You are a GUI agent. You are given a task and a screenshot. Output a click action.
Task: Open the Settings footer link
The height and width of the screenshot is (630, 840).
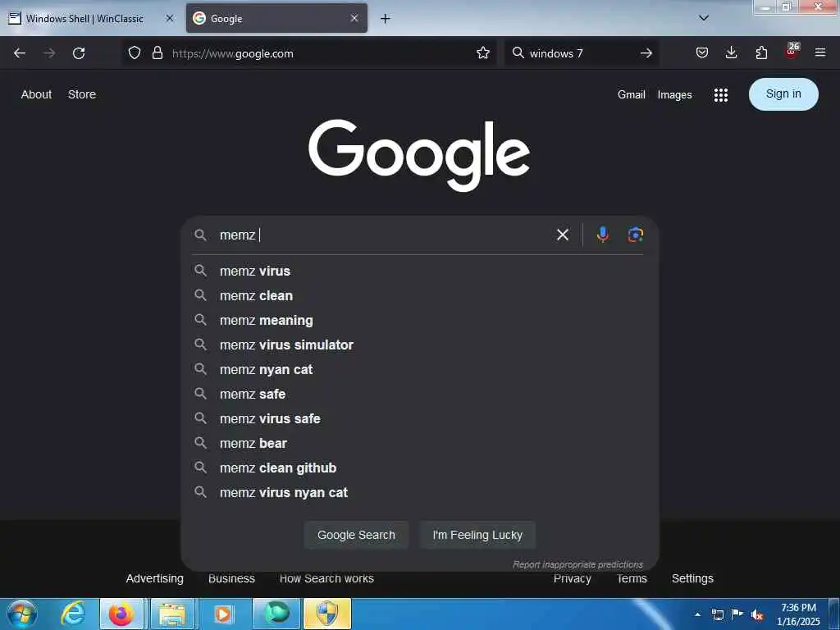[x=692, y=578]
